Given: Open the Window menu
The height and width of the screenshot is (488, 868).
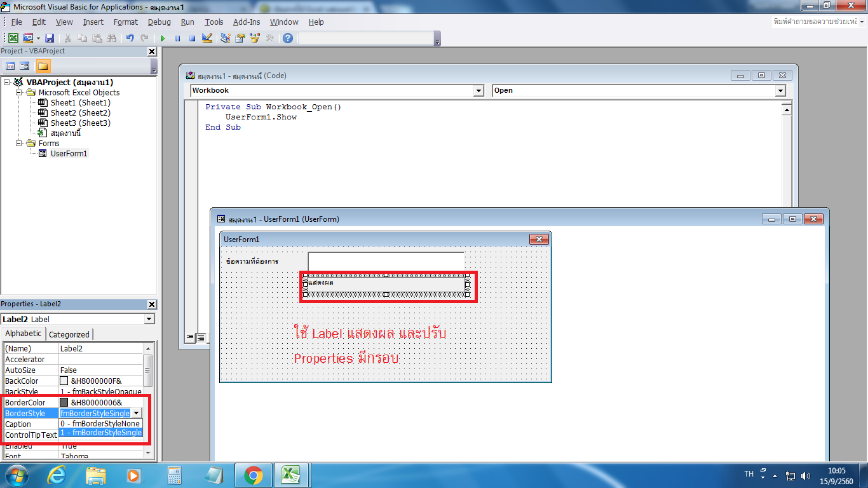Looking at the screenshot, I should click(284, 22).
